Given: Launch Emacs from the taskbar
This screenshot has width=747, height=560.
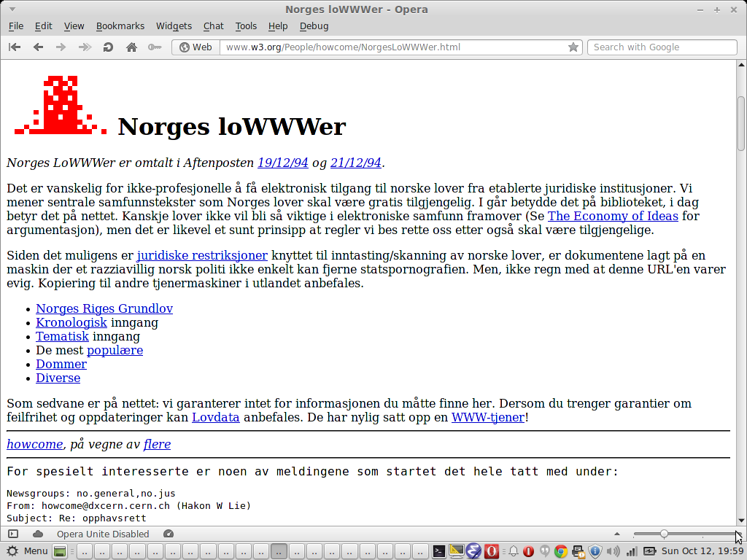Looking at the screenshot, I should click(474, 551).
